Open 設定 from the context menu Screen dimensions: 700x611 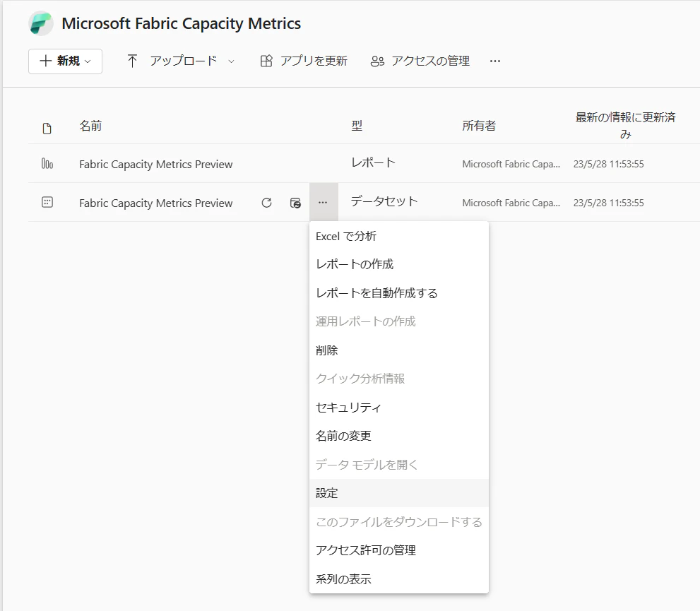(399, 493)
